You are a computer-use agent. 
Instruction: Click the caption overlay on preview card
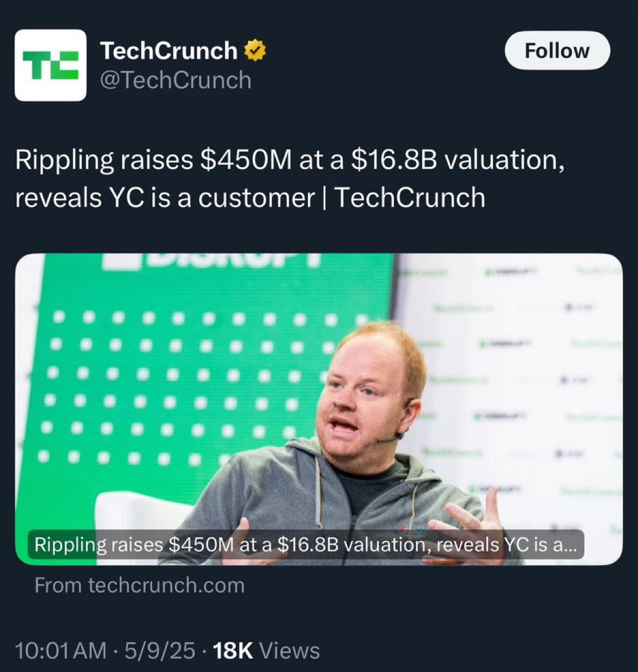(x=306, y=544)
